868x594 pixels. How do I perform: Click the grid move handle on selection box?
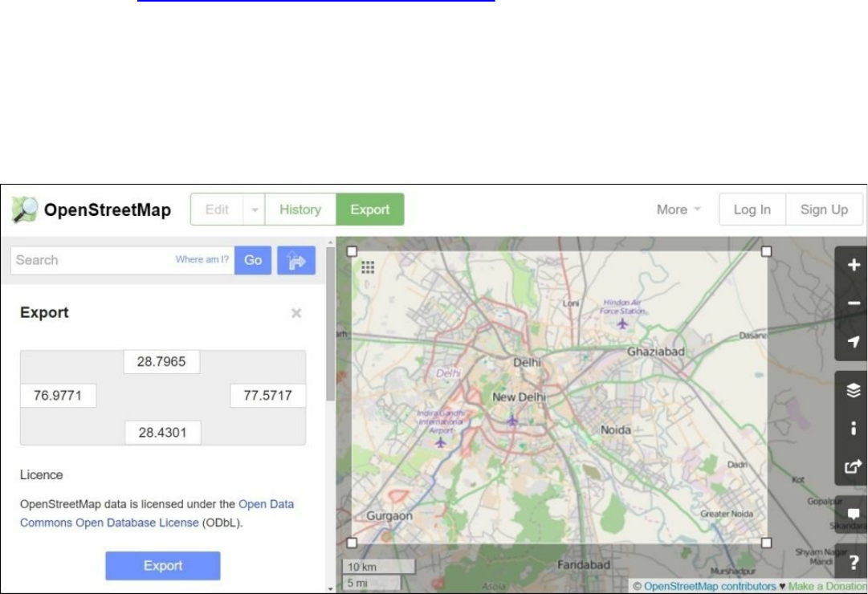[368, 267]
